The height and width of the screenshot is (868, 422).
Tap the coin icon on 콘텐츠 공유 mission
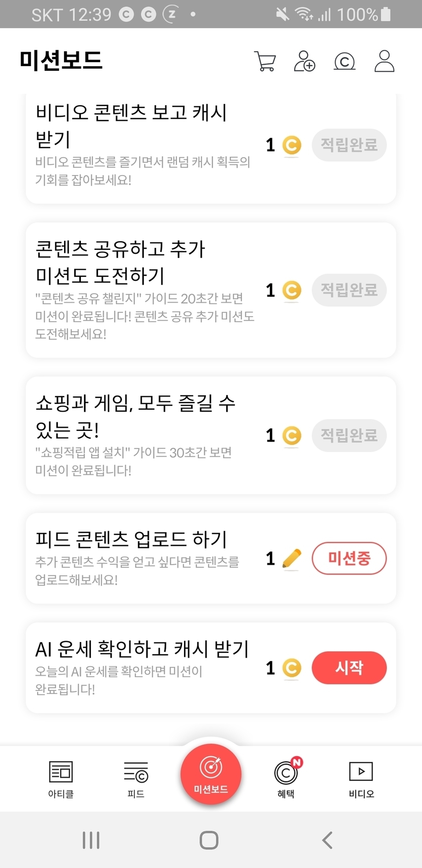coord(291,291)
